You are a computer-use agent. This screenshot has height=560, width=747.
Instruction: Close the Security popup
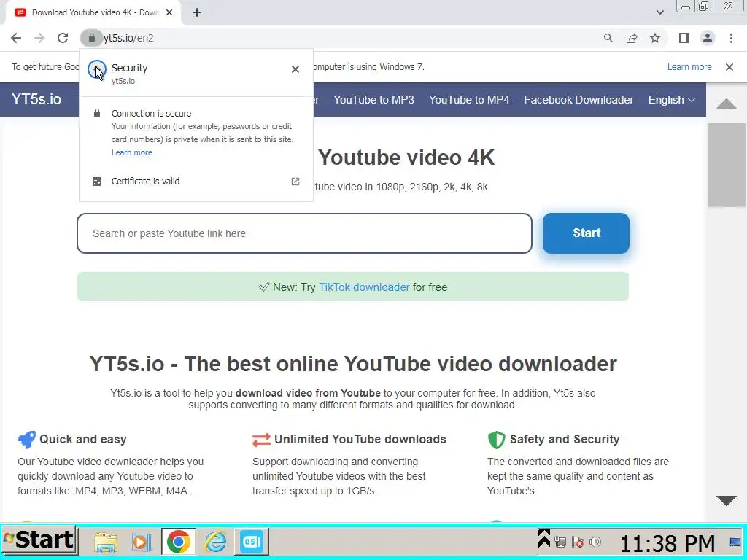[295, 69]
